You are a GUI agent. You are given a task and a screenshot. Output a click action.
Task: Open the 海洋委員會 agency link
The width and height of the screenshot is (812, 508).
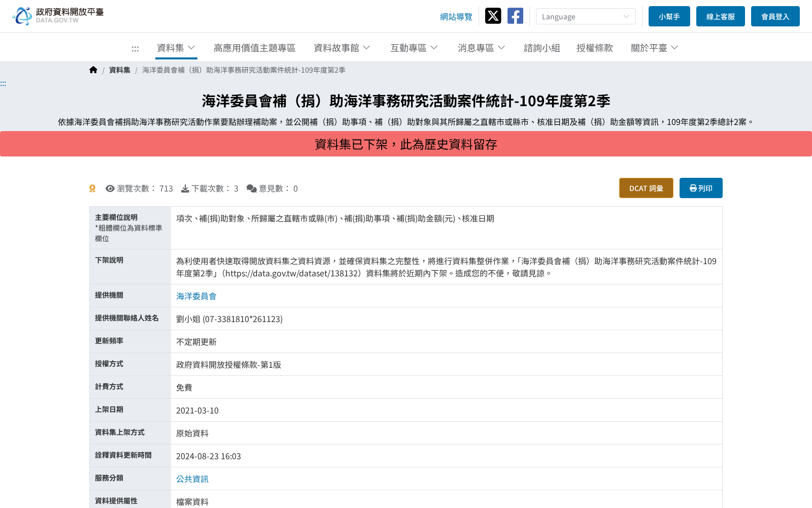[196, 296]
